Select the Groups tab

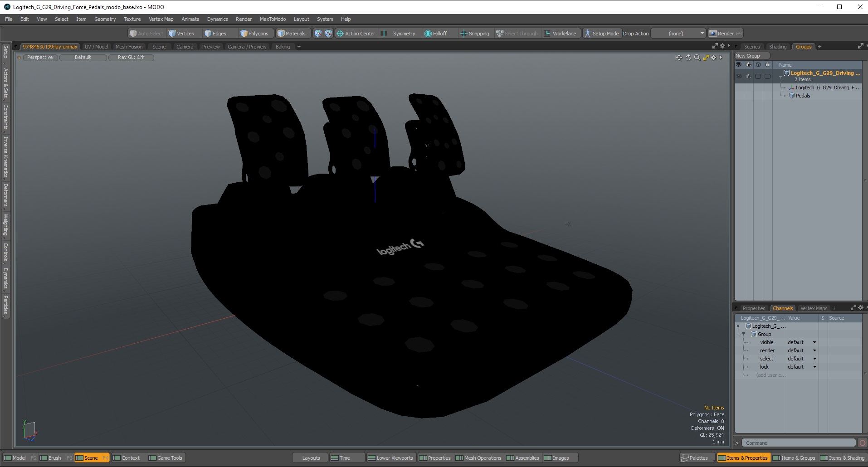[803, 47]
